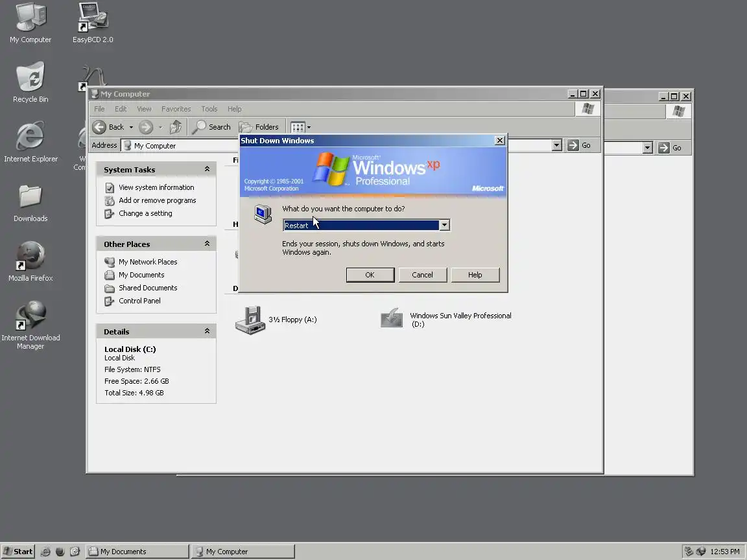Launch Mozilla Firefox desktop shortcut
Viewport: 747px width, 560px height.
click(x=30, y=261)
